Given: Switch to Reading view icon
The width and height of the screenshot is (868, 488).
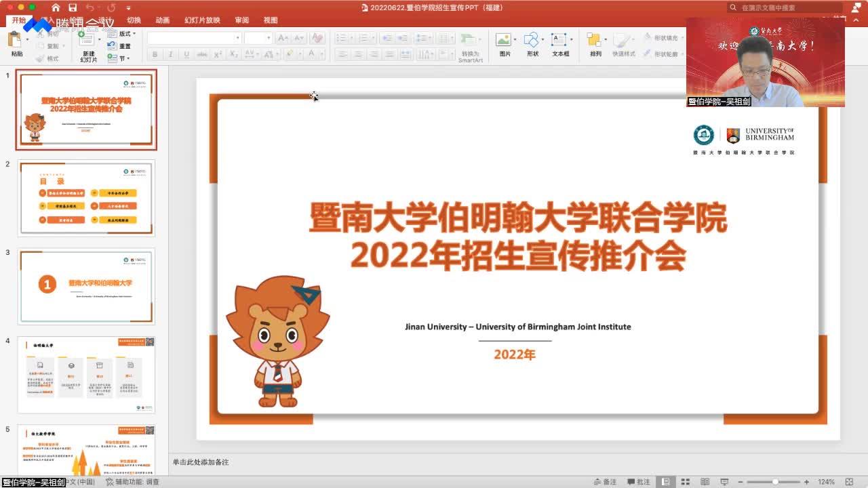Looking at the screenshot, I should [705, 482].
